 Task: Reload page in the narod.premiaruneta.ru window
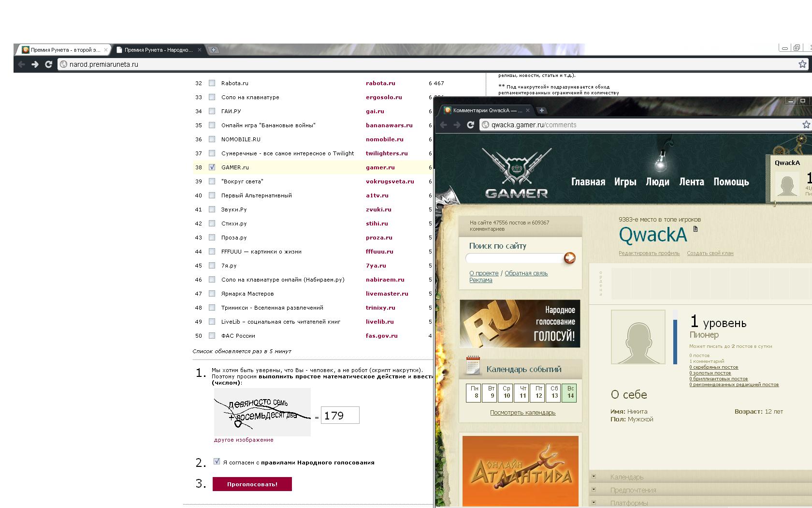click(48, 64)
